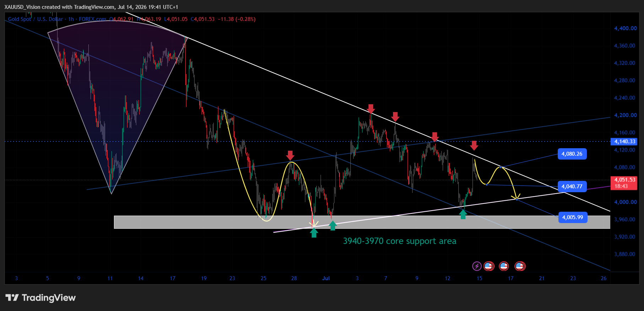Viewport: 644px width, 311px height.
Task: Select the 4,005.99 price label
Action: click(x=573, y=217)
